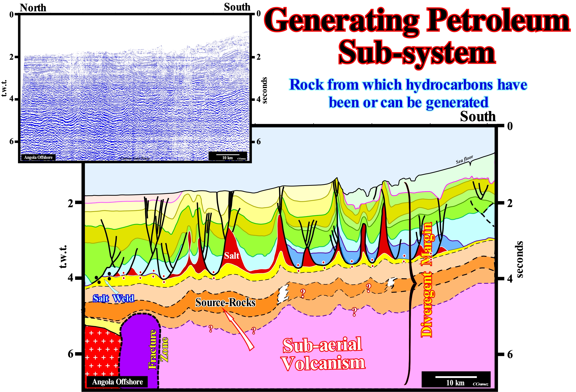Click the blue subtitle about hydrocarbon rock
The image size is (576, 392).
408,93
